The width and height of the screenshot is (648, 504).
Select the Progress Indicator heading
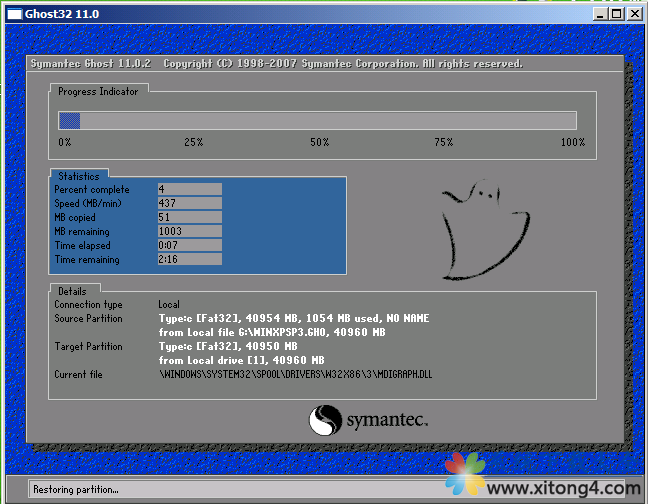click(98, 92)
